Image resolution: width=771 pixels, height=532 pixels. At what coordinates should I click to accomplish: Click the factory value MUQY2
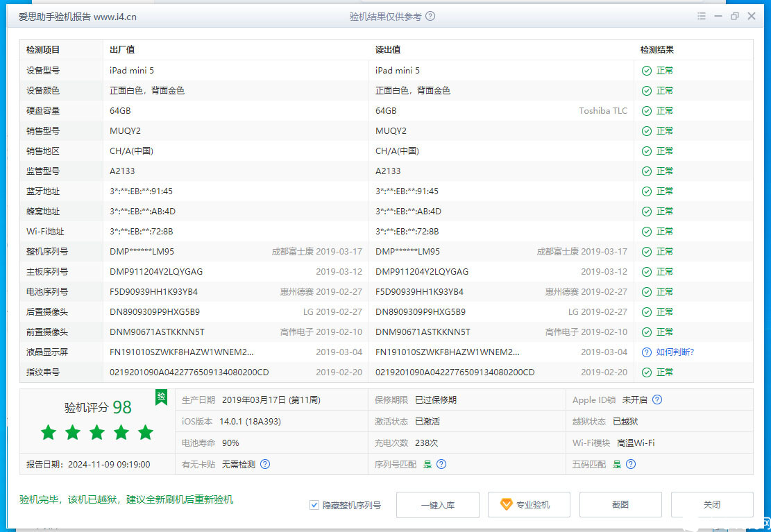[125, 131]
